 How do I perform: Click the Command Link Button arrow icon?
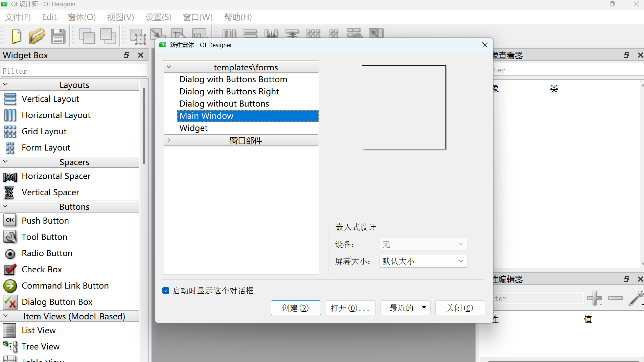pos(10,286)
